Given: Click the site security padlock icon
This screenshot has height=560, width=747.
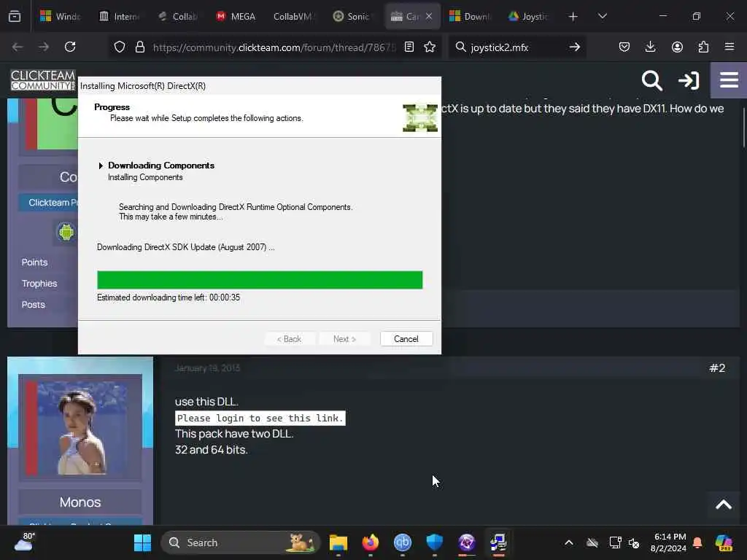Looking at the screenshot, I should [139, 47].
